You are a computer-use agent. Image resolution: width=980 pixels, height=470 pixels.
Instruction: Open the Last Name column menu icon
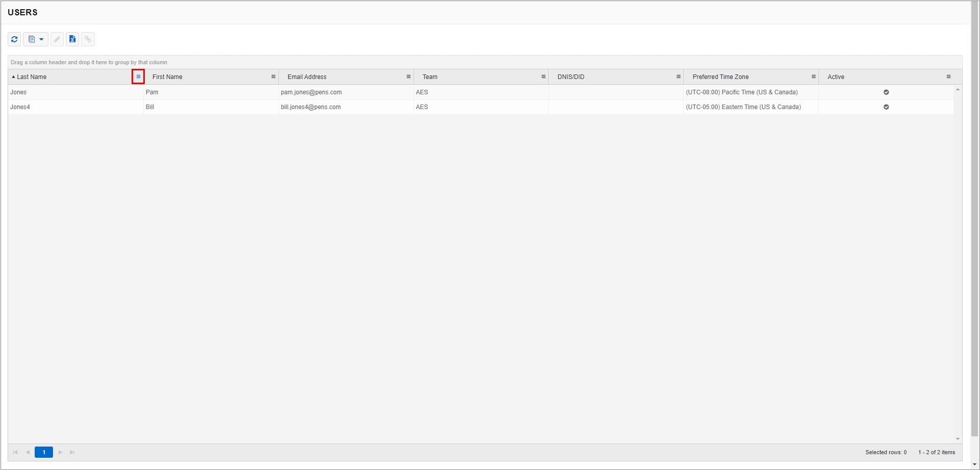click(x=138, y=76)
